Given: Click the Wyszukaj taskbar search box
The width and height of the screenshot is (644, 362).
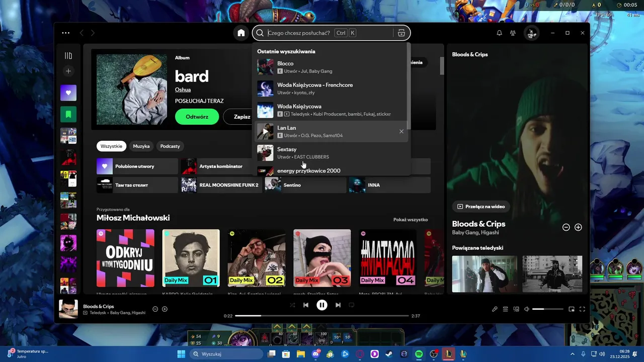Looking at the screenshot, I should (x=226, y=354).
